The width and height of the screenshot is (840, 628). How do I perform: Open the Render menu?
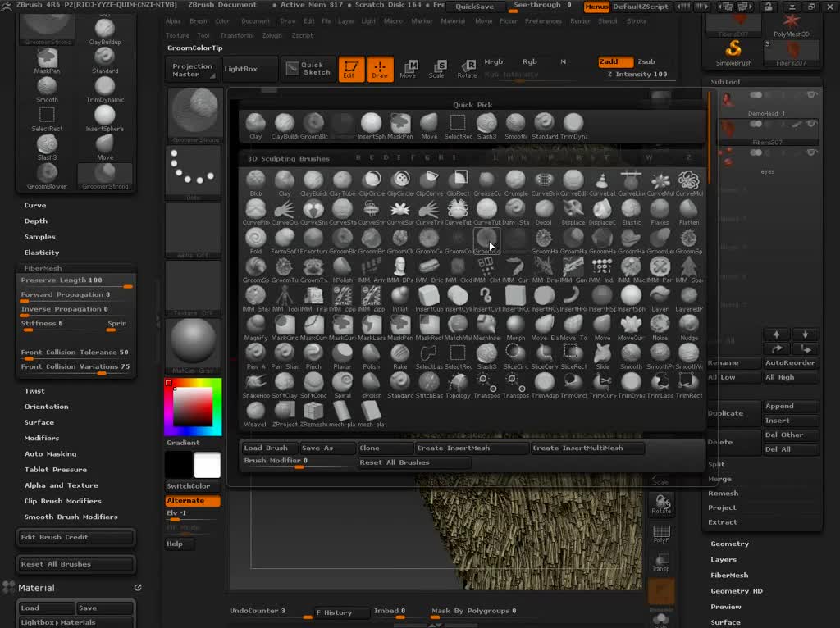click(580, 21)
